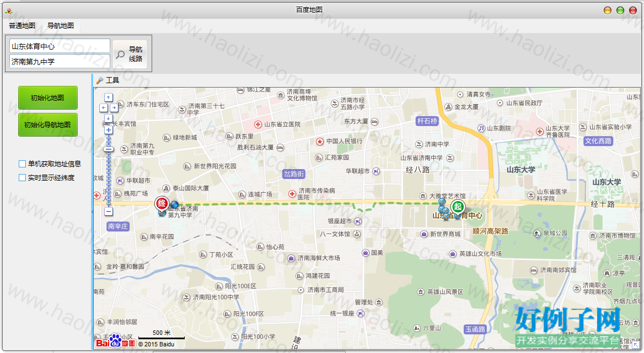Click the 山东省民政厅 marker
Viewport: 644px width, 353px height.
pyautogui.click(x=500, y=103)
